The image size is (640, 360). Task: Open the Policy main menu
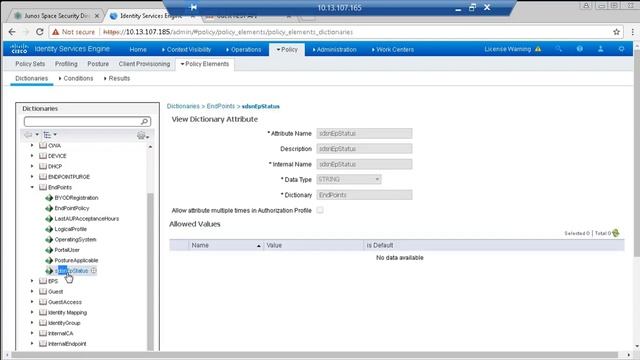tap(287, 49)
